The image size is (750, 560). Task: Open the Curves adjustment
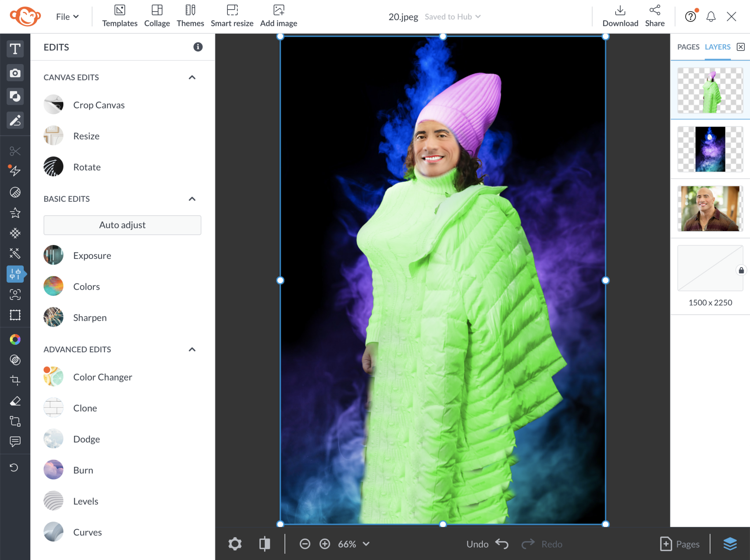coord(87,532)
